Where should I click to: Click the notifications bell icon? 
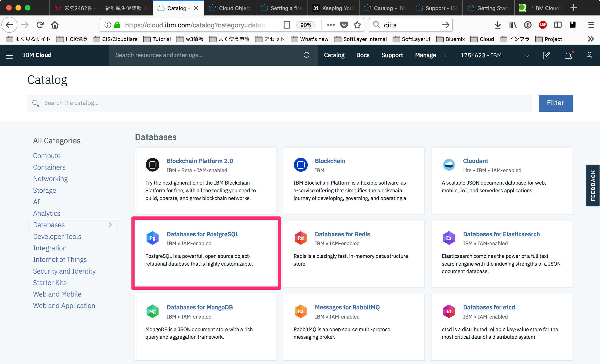(x=568, y=56)
